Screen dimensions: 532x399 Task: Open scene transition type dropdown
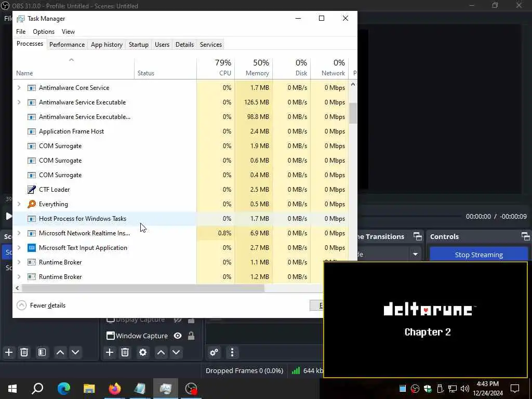(415, 254)
